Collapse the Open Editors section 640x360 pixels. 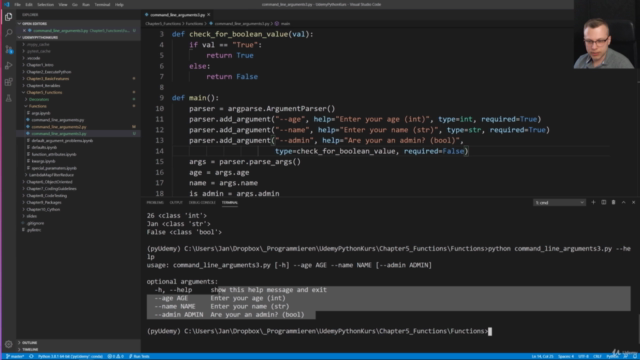[x=34, y=24]
